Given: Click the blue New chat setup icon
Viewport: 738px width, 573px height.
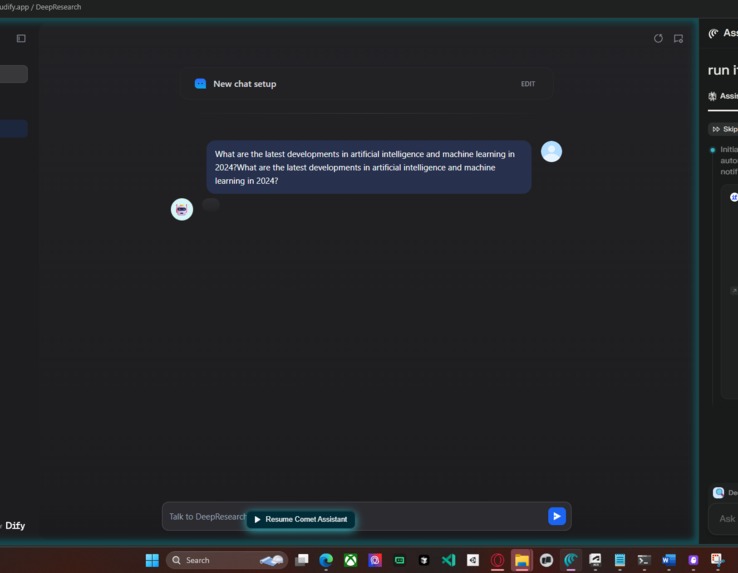Looking at the screenshot, I should tap(201, 84).
